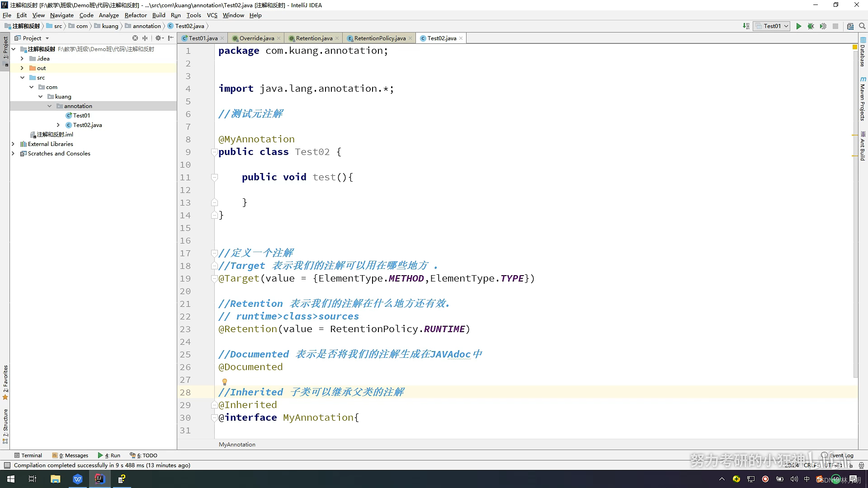Expand the annotation folder in tree
The image size is (868, 488).
49,105
